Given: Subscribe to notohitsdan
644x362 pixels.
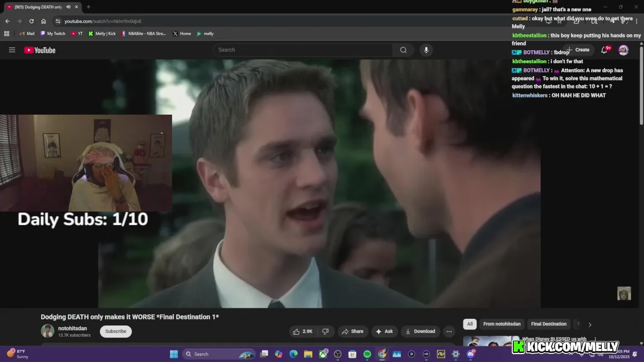Looking at the screenshot, I should (116, 331).
